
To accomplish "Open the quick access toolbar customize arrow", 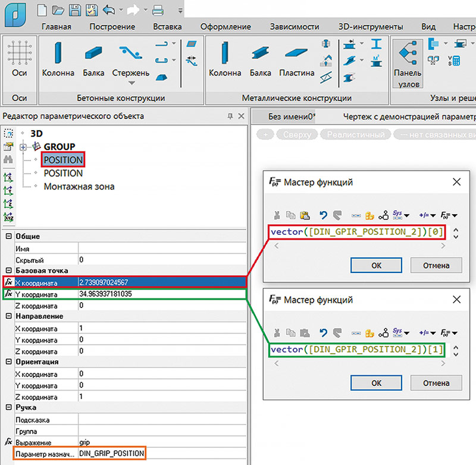I will (x=180, y=11).
